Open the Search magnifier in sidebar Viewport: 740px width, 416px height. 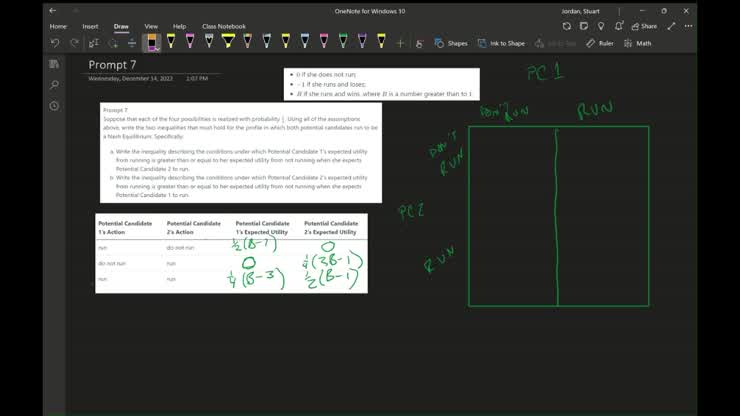point(54,85)
